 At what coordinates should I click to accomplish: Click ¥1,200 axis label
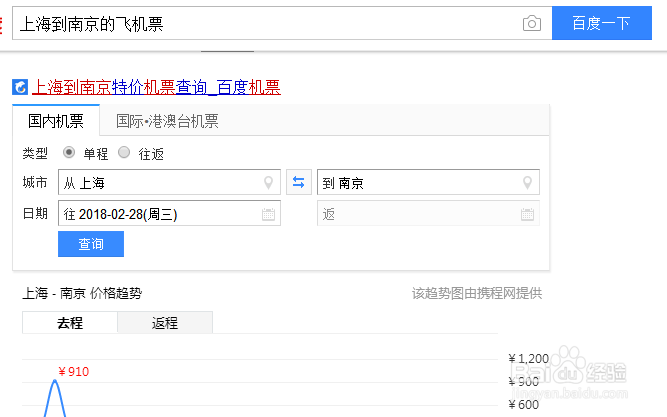[529, 359]
